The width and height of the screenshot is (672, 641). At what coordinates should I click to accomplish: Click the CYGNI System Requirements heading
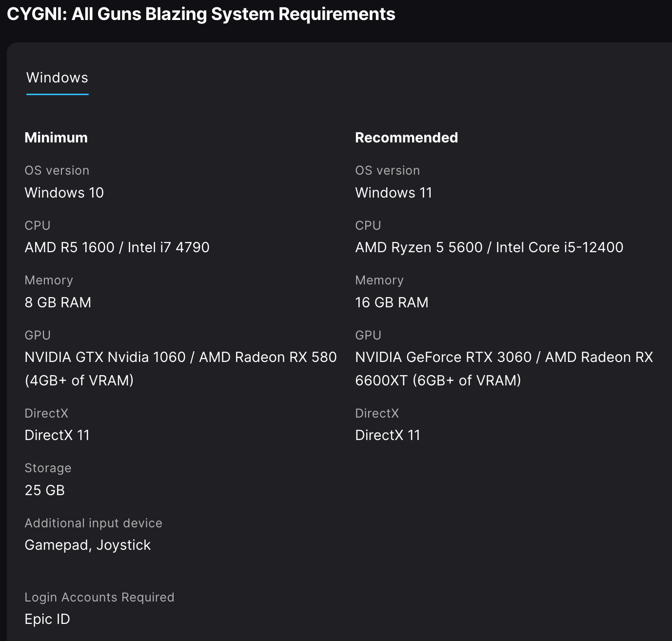click(x=201, y=14)
